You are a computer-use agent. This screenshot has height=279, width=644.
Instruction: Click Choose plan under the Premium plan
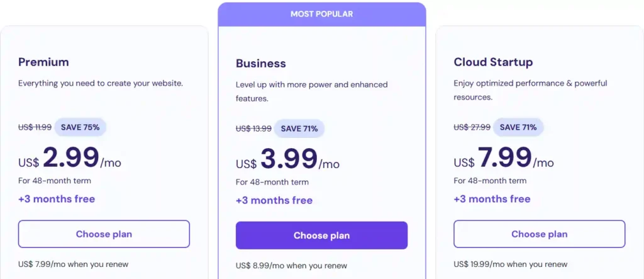[104, 234]
